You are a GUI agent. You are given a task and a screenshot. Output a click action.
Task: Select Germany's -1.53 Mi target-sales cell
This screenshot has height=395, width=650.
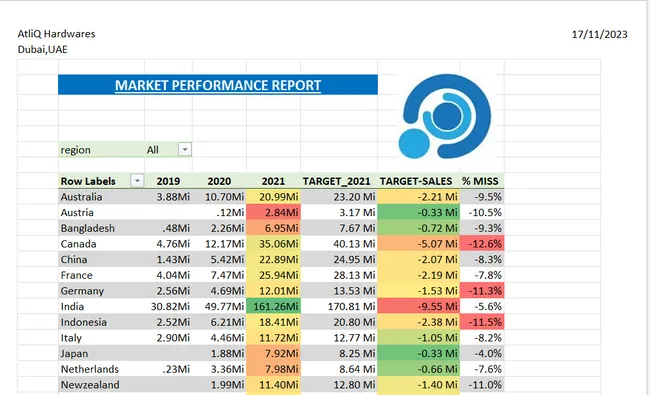(419, 291)
